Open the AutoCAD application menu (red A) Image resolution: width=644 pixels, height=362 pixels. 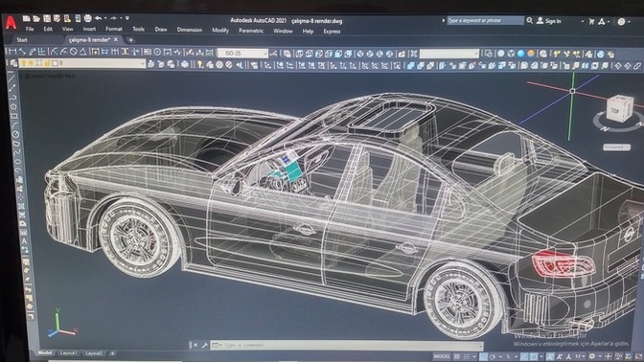[11, 22]
